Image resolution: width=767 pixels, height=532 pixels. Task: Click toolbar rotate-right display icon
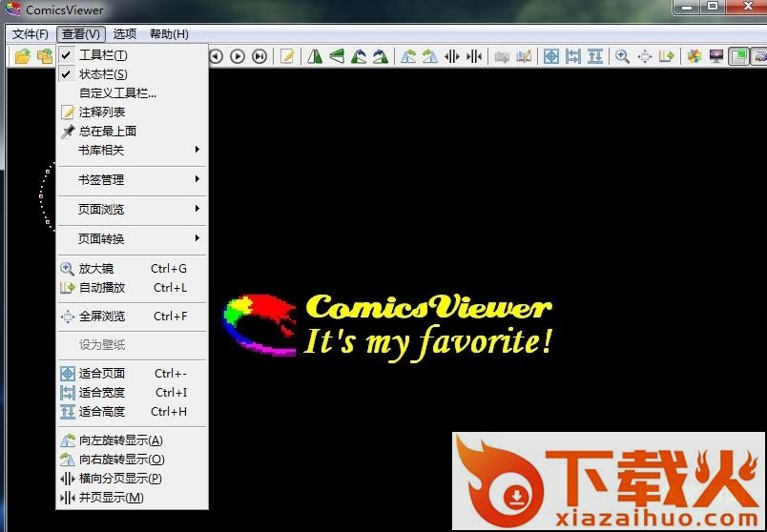(x=429, y=56)
